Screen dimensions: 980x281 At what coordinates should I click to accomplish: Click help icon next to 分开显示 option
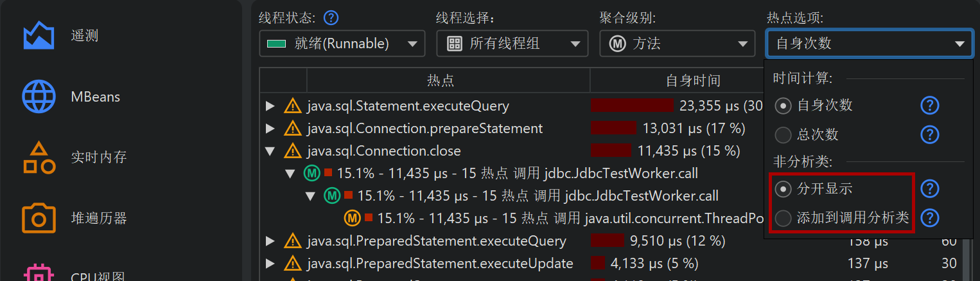[x=929, y=189]
